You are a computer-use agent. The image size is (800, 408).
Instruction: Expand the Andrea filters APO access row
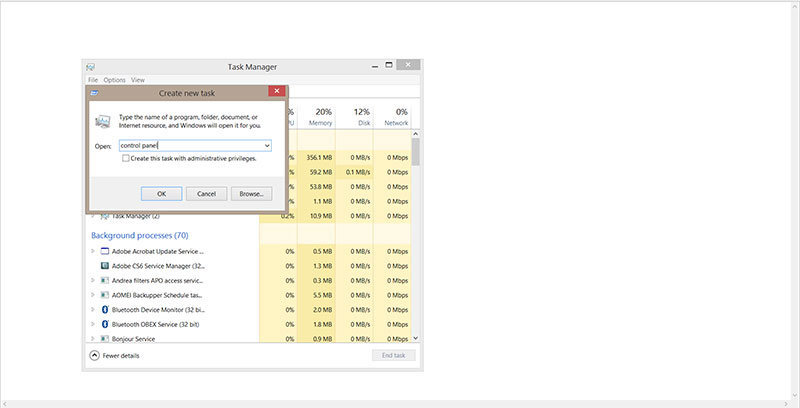tap(92, 280)
